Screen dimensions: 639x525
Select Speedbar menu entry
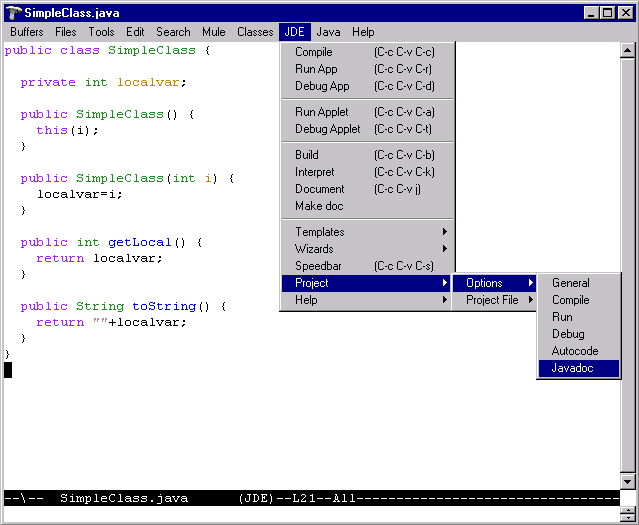[367, 266]
